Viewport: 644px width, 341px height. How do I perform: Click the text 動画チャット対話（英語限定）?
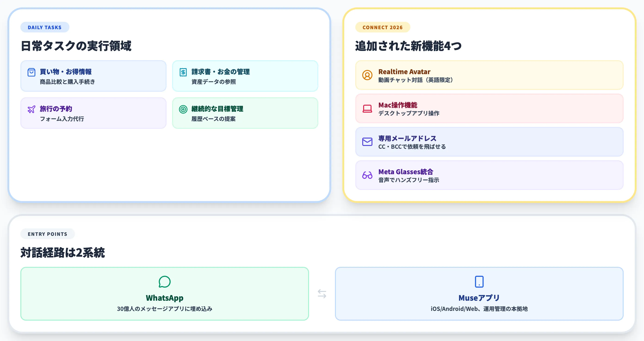point(415,80)
